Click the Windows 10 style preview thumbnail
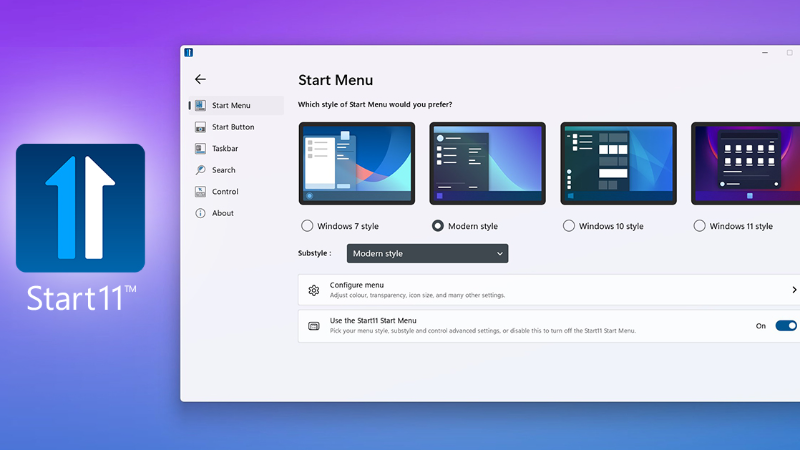 click(x=618, y=163)
